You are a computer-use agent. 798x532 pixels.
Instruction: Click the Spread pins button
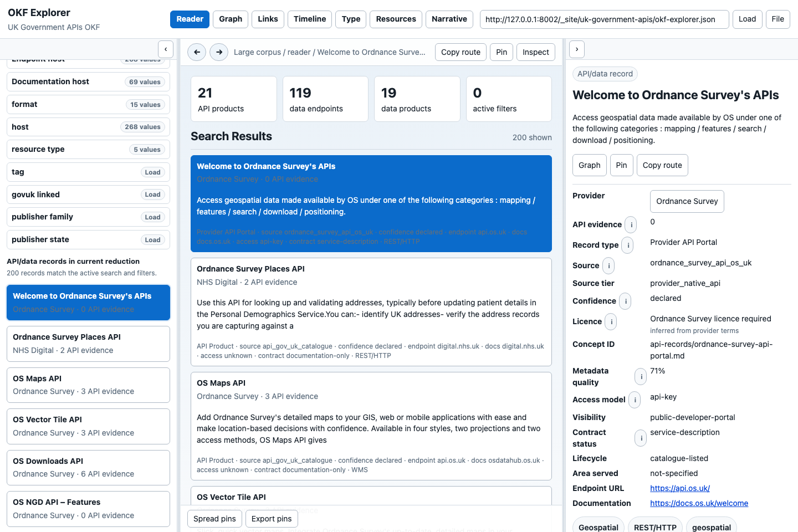pyautogui.click(x=214, y=519)
